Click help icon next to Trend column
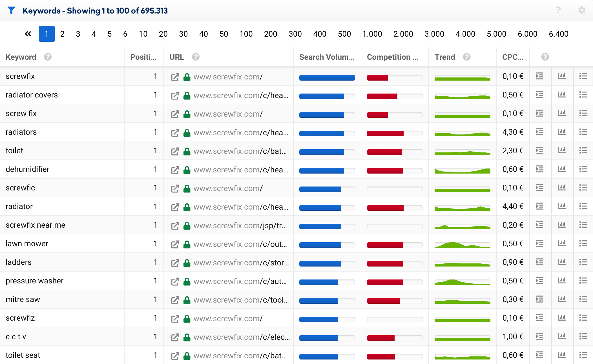Image resolution: width=593 pixels, height=364 pixels. point(467,57)
